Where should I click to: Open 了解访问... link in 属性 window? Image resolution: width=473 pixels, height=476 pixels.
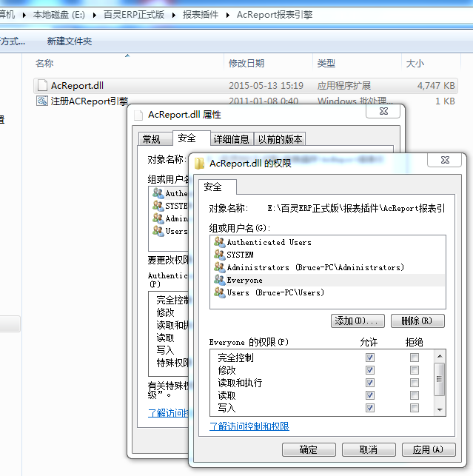tap(169, 413)
